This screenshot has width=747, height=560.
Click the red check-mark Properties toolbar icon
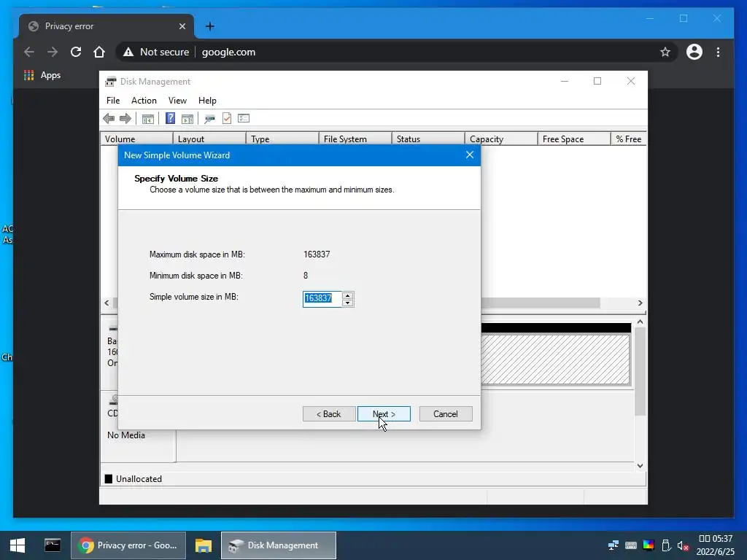(227, 118)
